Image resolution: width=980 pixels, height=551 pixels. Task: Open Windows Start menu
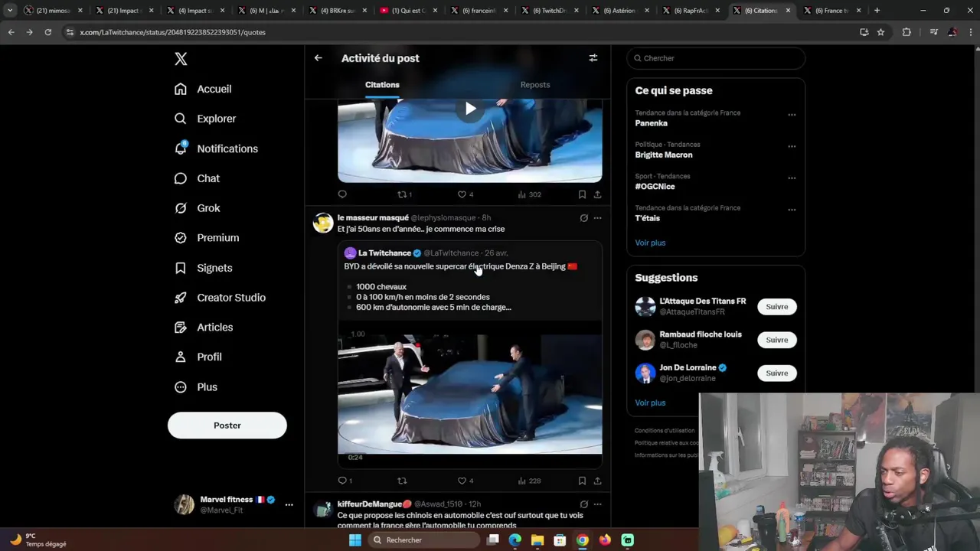[x=354, y=540]
